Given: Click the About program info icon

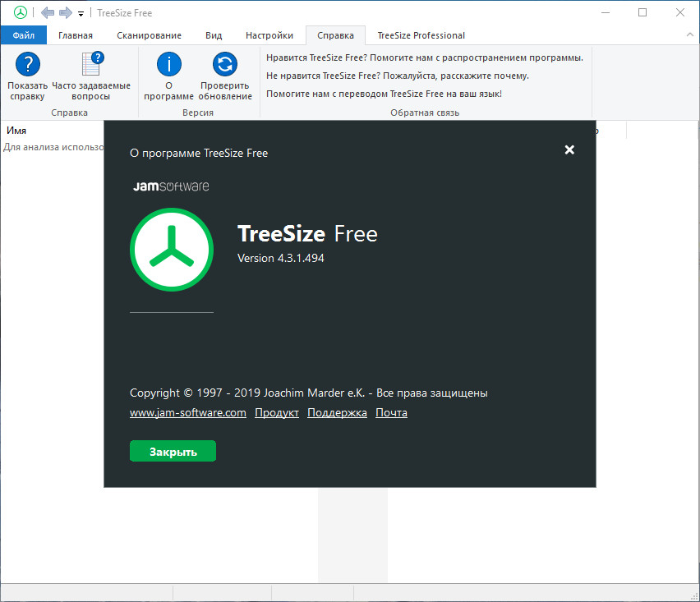Looking at the screenshot, I should (x=169, y=64).
